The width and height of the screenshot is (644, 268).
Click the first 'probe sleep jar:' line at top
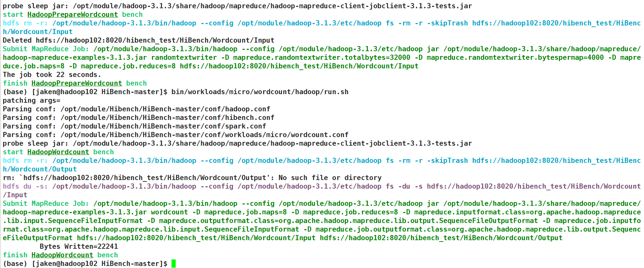pos(237,6)
